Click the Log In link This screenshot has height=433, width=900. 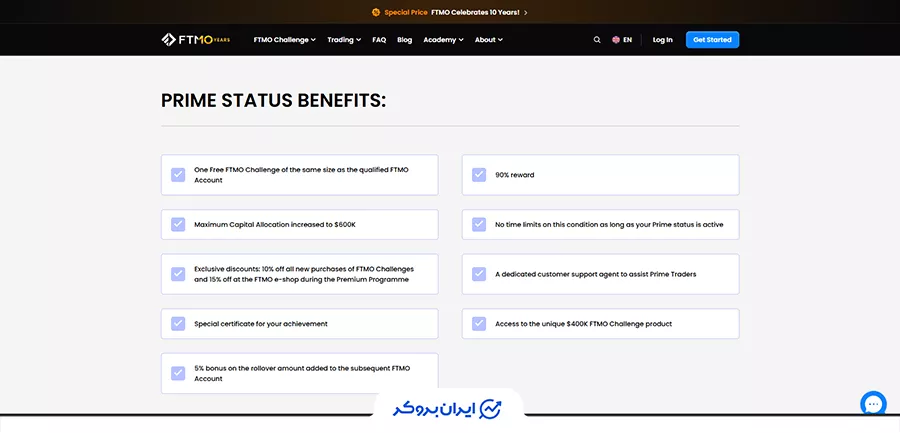[662, 40]
